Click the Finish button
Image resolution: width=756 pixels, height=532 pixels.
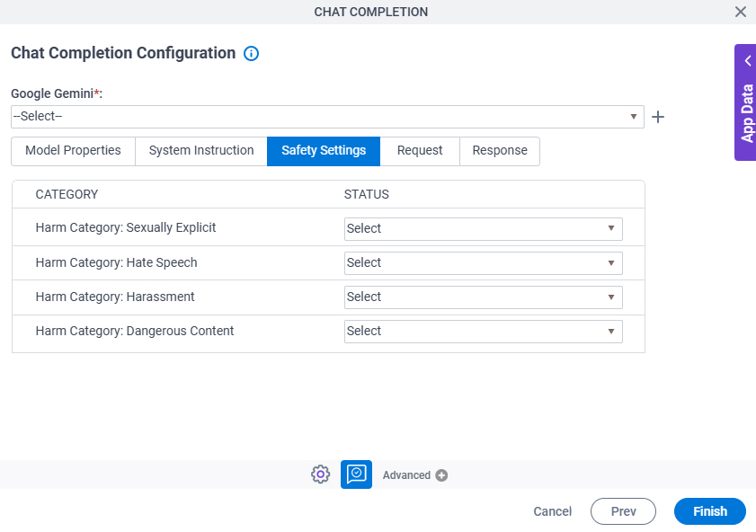(x=710, y=511)
